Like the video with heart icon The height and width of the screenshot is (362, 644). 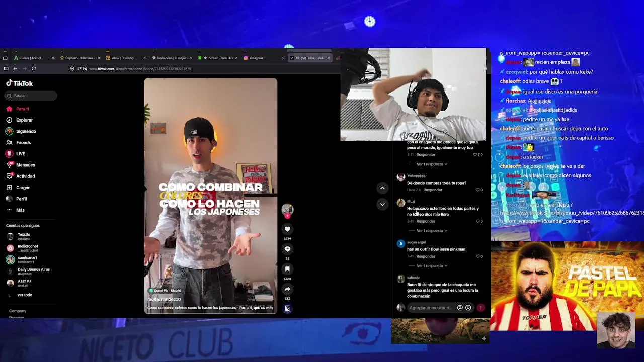point(287,229)
